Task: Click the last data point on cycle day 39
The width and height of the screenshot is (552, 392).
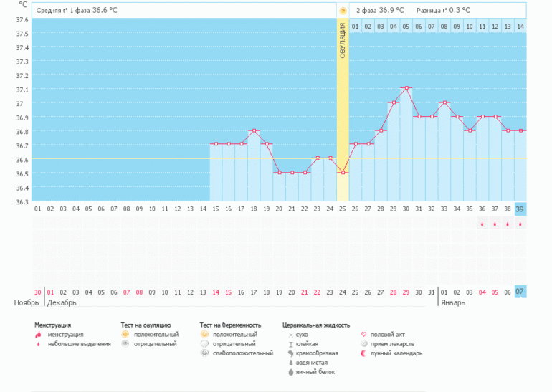Action: (x=520, y=130)
